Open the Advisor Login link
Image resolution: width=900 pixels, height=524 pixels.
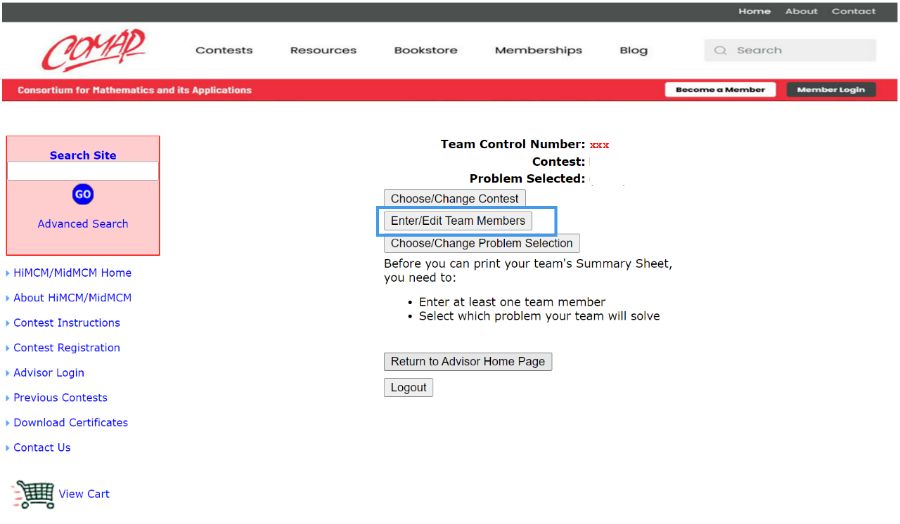(49, 373)
